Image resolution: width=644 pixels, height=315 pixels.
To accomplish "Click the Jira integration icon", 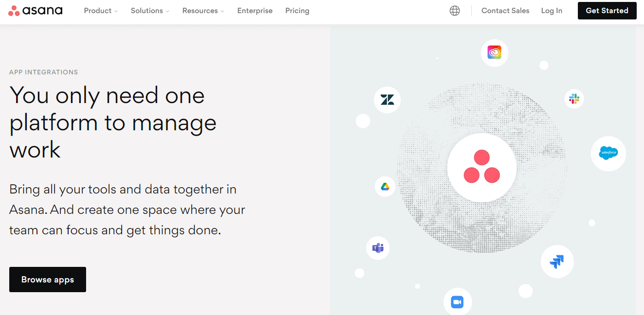I will pos(557,262).
